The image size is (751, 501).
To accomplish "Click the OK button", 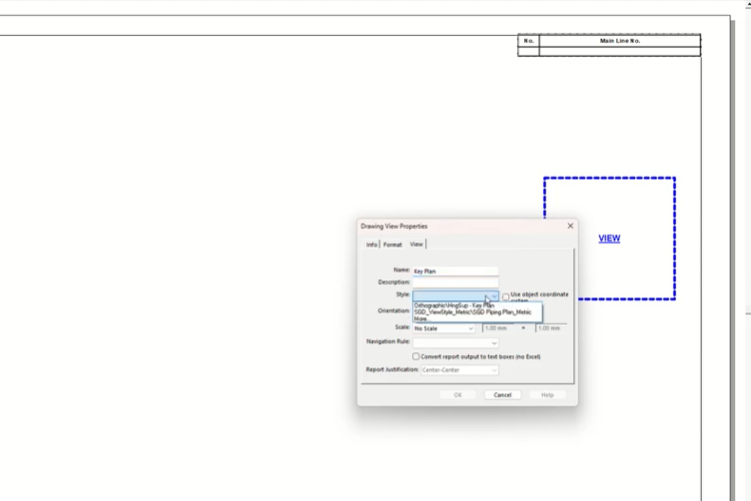I will pyautogui.click(x=458, y=395).
